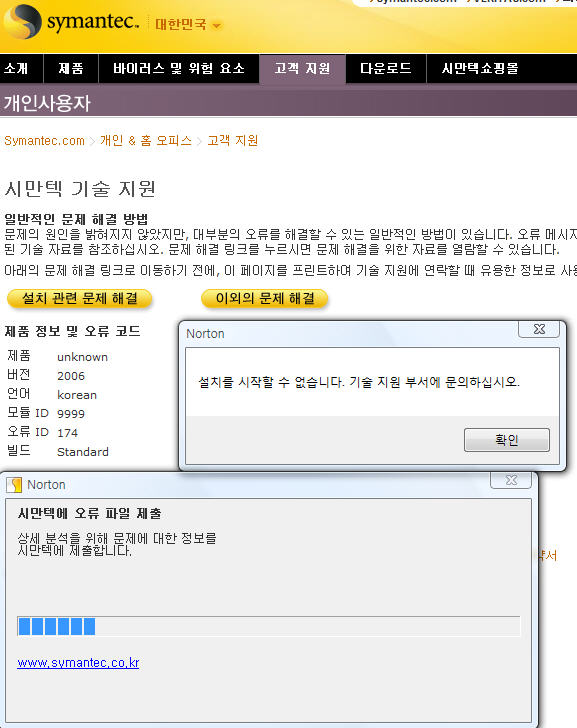The image size is (577, 728).
Task: Select the 시만텍 기술 지원 heading
Action: [80, 189]
